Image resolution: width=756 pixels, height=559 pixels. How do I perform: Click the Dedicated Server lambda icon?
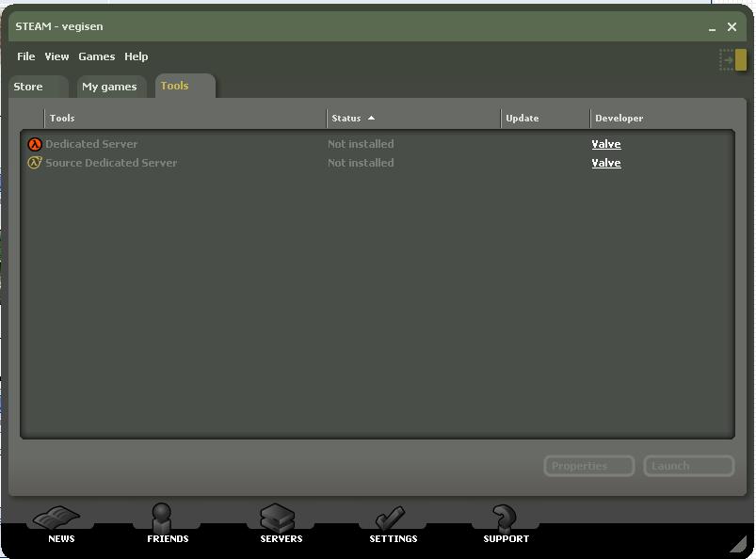(34, 144)
